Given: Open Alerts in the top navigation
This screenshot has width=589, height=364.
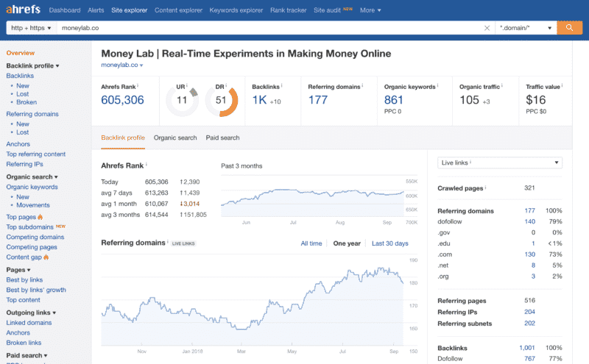Looking at the screenshot, I should coord(96,10).
